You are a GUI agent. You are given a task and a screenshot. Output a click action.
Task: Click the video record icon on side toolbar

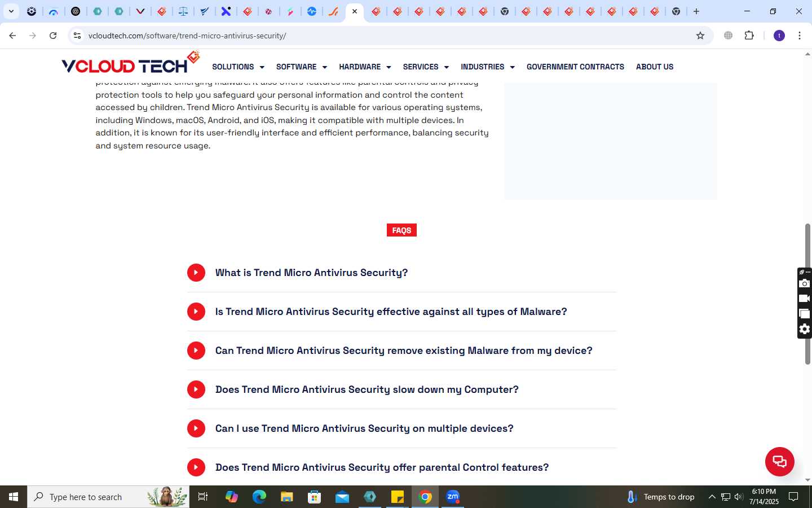(x=805, y=299)
